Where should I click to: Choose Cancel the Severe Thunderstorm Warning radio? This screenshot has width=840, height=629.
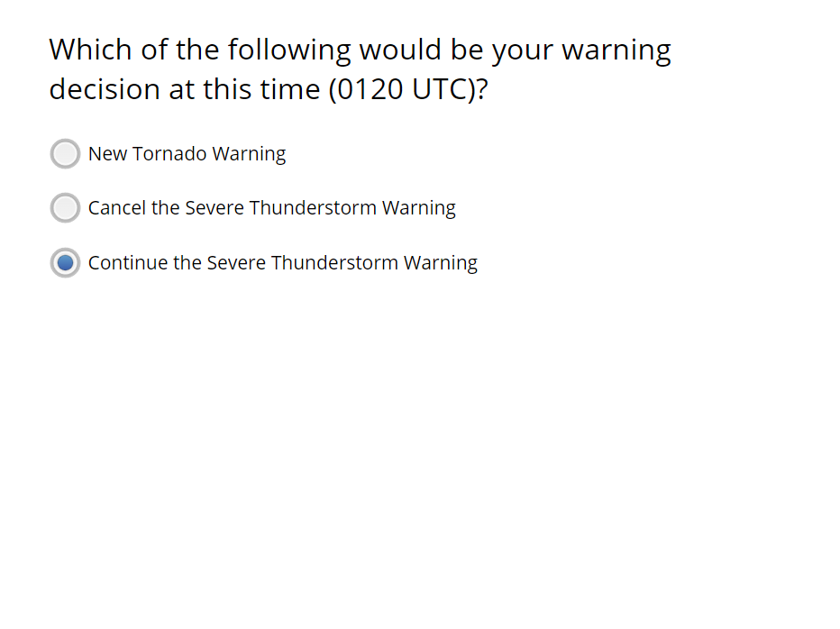[65, 208]
